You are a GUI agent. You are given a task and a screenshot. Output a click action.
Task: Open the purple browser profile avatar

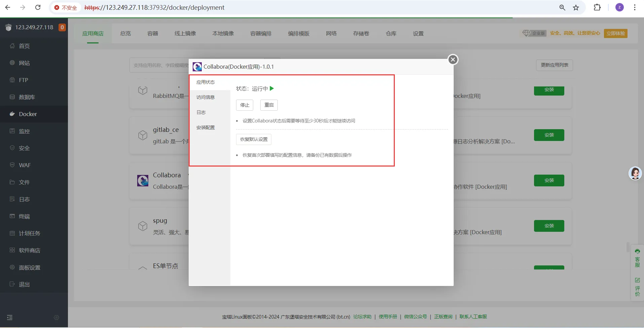[619, 7]
